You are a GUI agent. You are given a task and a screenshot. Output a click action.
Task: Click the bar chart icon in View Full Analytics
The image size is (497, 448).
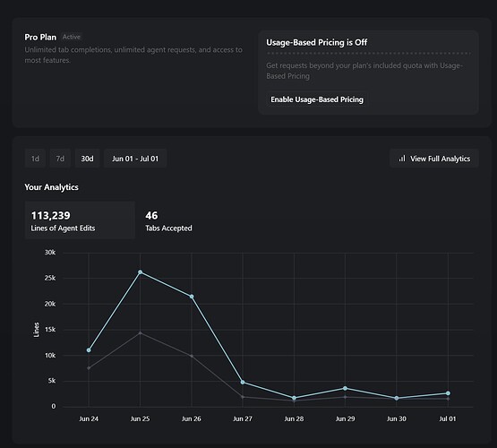point(402,159)
